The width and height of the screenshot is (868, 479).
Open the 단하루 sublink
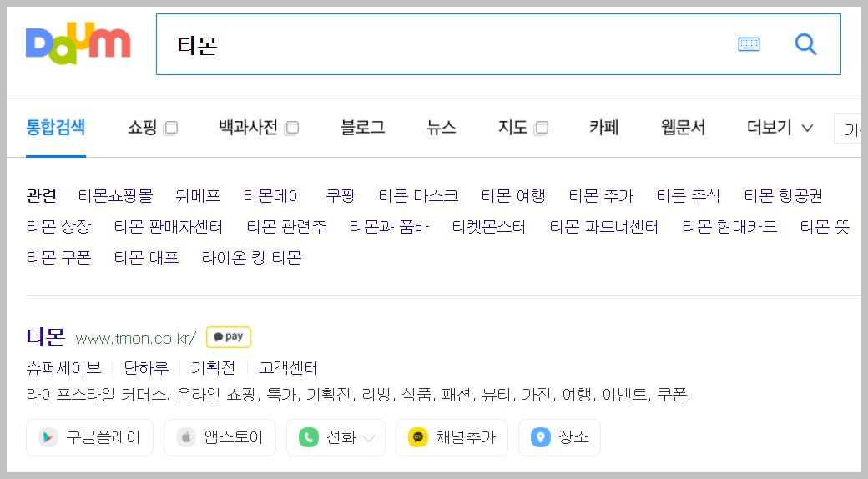coord(146,368)
